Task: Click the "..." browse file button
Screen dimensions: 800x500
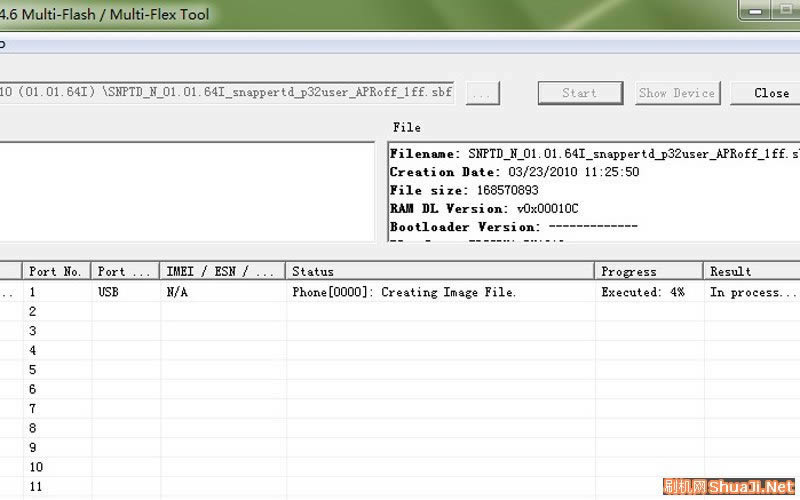Action: (x=483, y=93)
